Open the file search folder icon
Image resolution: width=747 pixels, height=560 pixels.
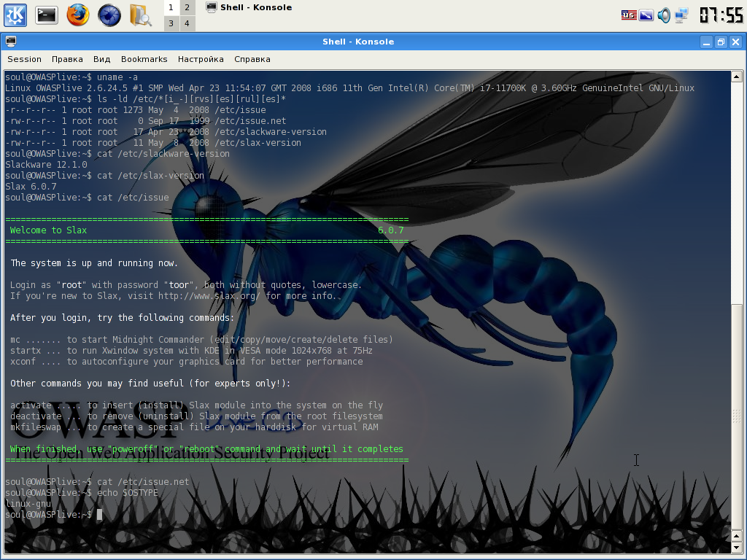pos(141,15)
